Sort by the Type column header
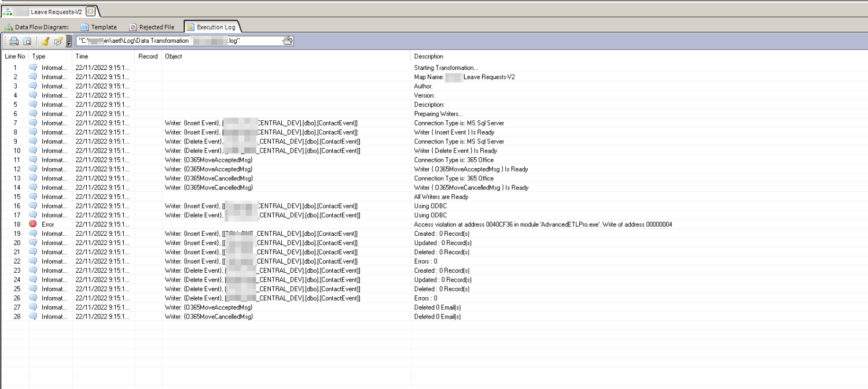This screenshot has width=868, height=389. [x=51, y=57]
